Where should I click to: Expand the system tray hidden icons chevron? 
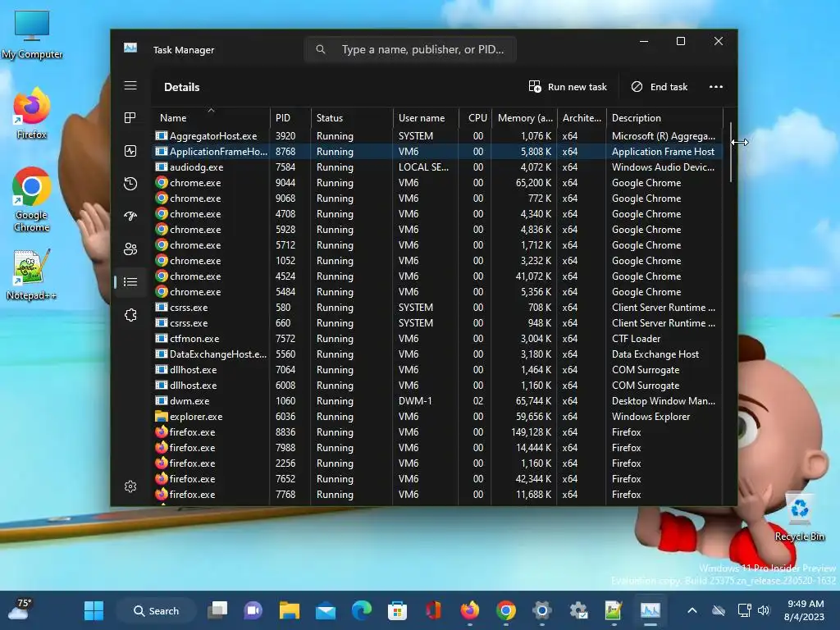click(692, 610)
